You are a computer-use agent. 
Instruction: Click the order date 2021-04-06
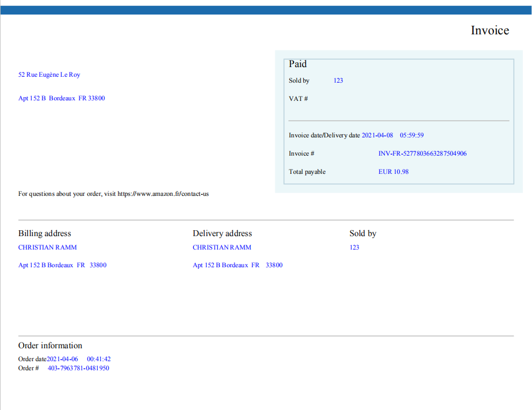62,359
